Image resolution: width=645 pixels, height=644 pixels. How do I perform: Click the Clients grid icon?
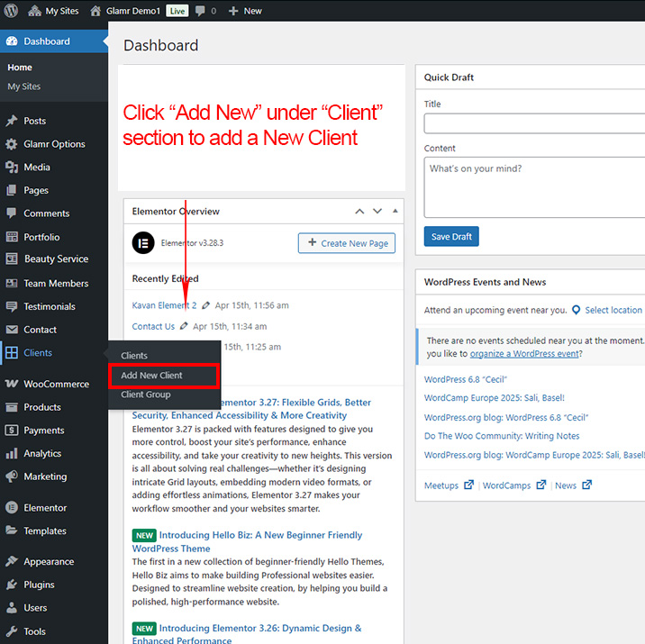coord(12,352)
